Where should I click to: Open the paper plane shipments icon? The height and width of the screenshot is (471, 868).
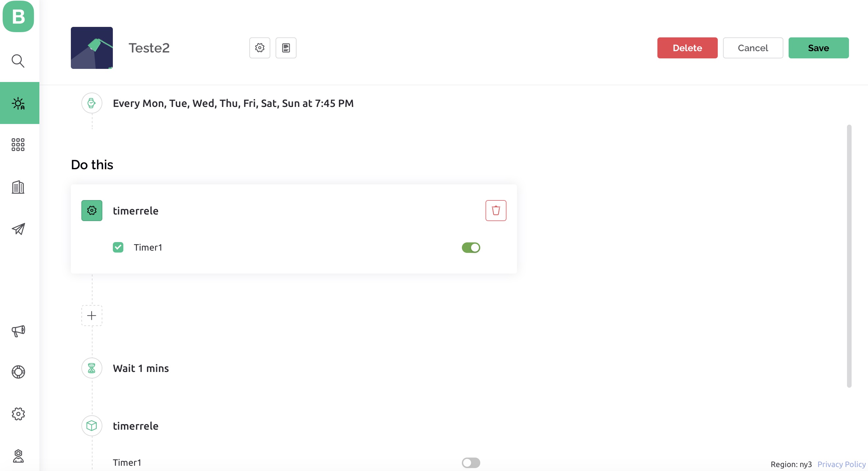coord(18,229)
